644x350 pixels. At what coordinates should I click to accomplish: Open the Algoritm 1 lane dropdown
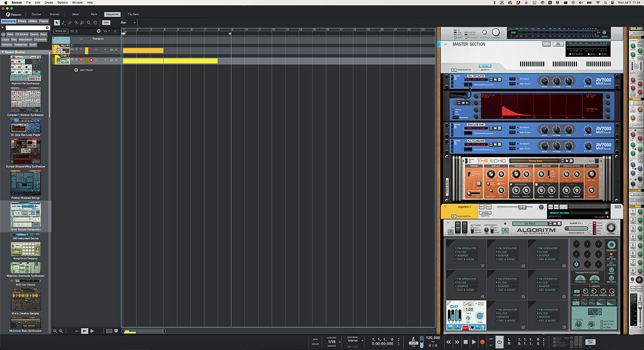point(106,49)
